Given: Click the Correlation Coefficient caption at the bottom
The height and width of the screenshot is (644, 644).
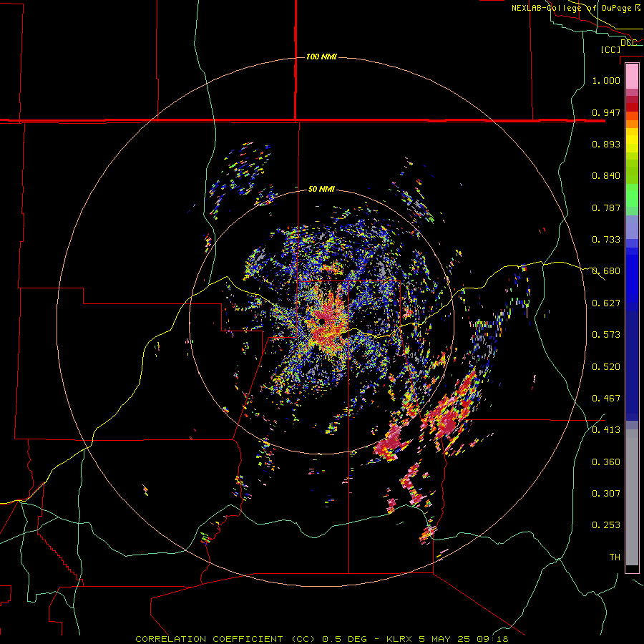Looking at the screenshot, I should (x=322, y=639).
